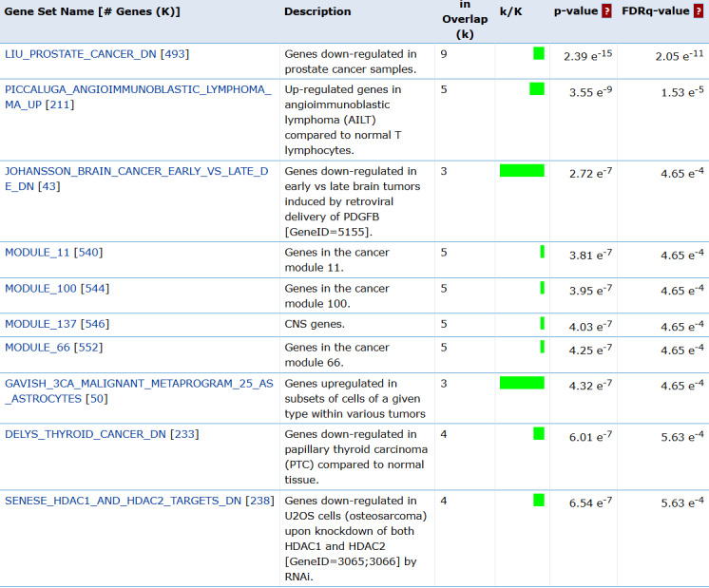Screen dimensions: 709x588
Task: Click the wide green k/K bar for JOHANSSON_BRAIN_CANCER
Action: [522, 171]
